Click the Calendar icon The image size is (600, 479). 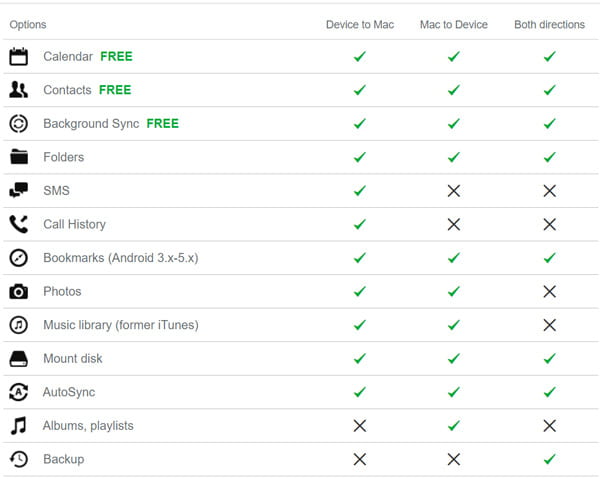[18, 57]
